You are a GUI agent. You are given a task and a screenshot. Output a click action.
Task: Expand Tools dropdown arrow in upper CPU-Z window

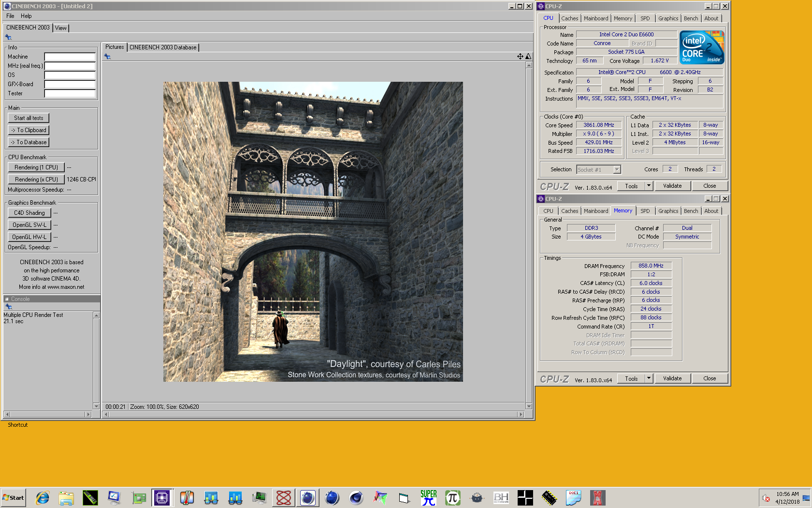(x=649, y=186)
